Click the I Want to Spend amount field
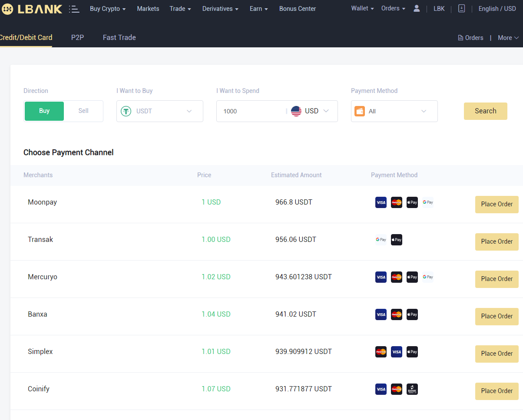 [x=252, y=111]
